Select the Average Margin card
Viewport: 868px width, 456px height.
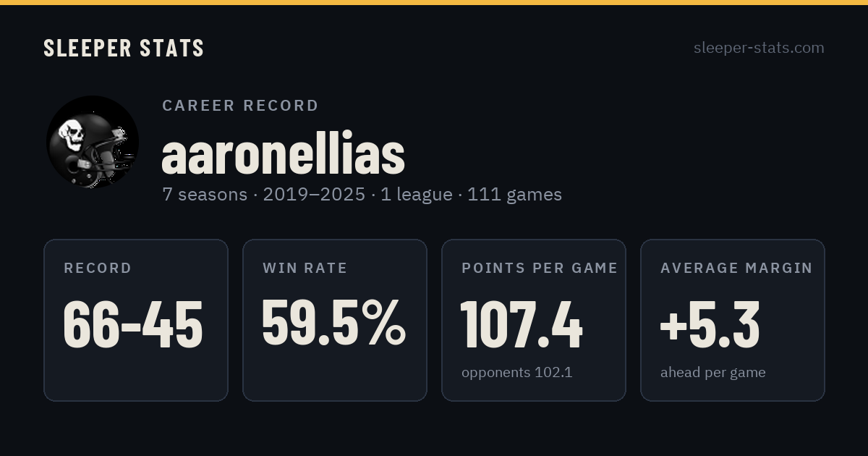[x=733, y=320]
